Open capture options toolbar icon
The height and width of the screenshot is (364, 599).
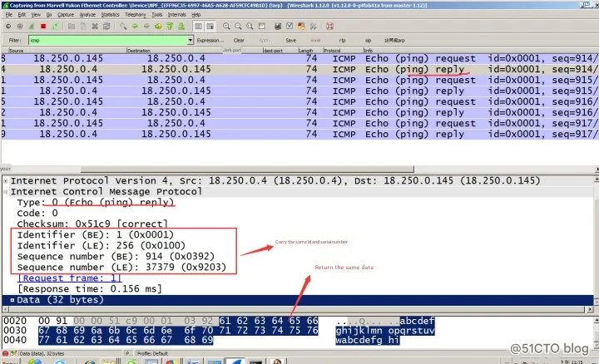tap(20, 27)
